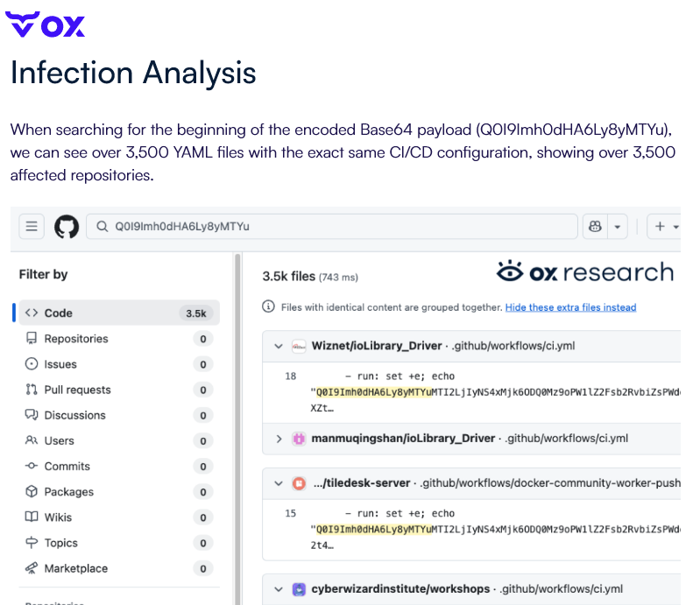
Task: Select the Pull requests filter
Action: point(119,390)
